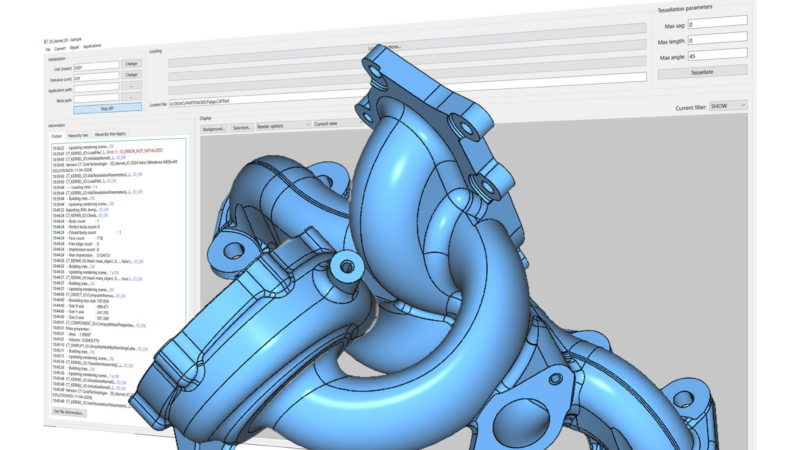
Task: Open the Current view dropdown
Action: (x=338, y=123)
